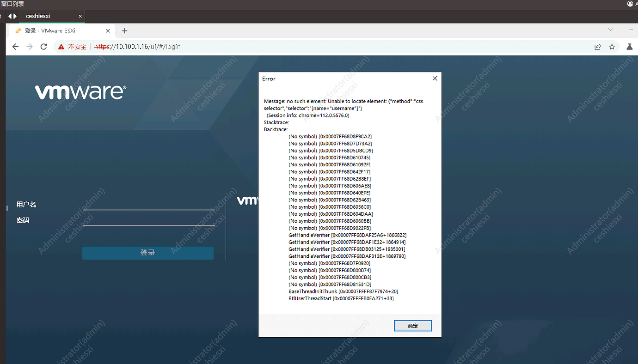Click the left arrow window switcher

click(x=11, y=16)
